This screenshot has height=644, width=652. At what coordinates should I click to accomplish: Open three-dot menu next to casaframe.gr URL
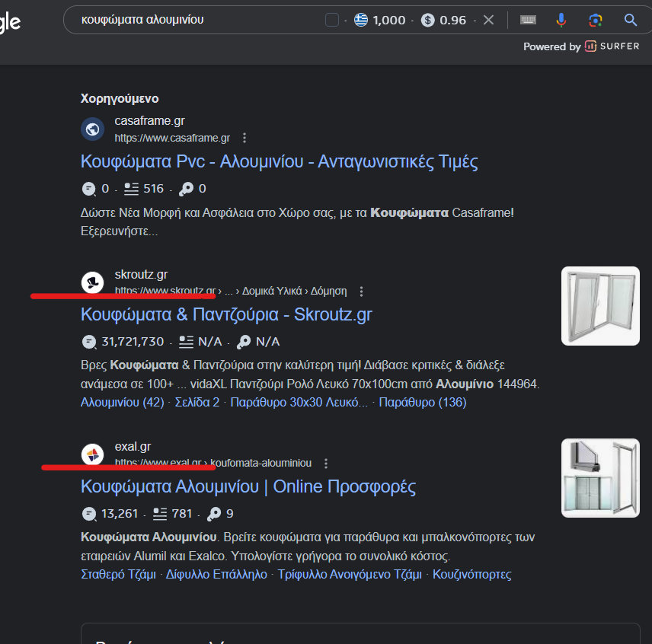[x=244, y=138]
